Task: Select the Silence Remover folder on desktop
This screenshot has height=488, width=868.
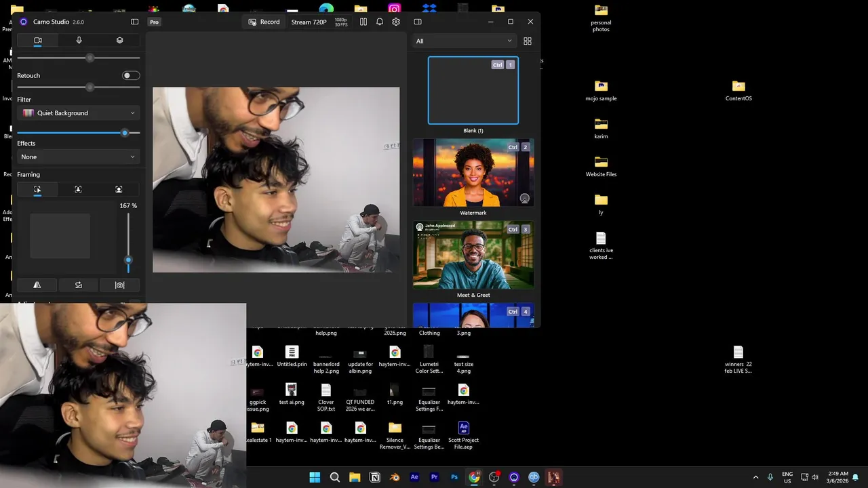Action: tap(395, 436)
